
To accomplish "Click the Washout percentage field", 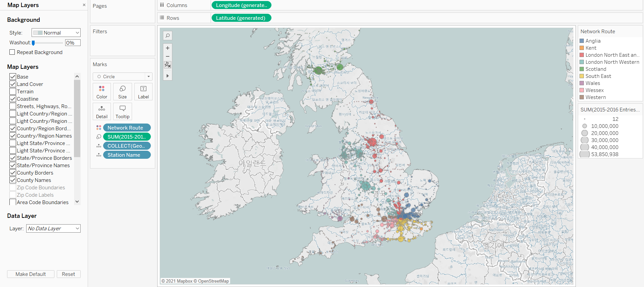I will [73, 43].
